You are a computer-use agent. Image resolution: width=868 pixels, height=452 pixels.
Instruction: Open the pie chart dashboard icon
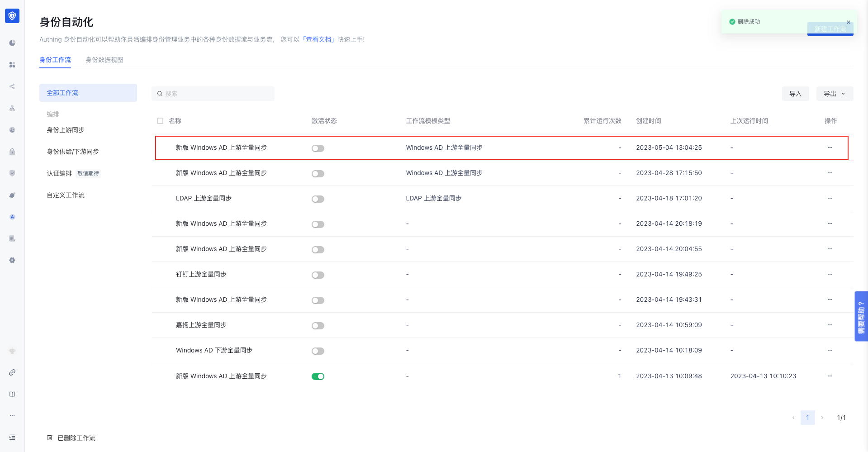pyautogui.click(x=12, y=43)
